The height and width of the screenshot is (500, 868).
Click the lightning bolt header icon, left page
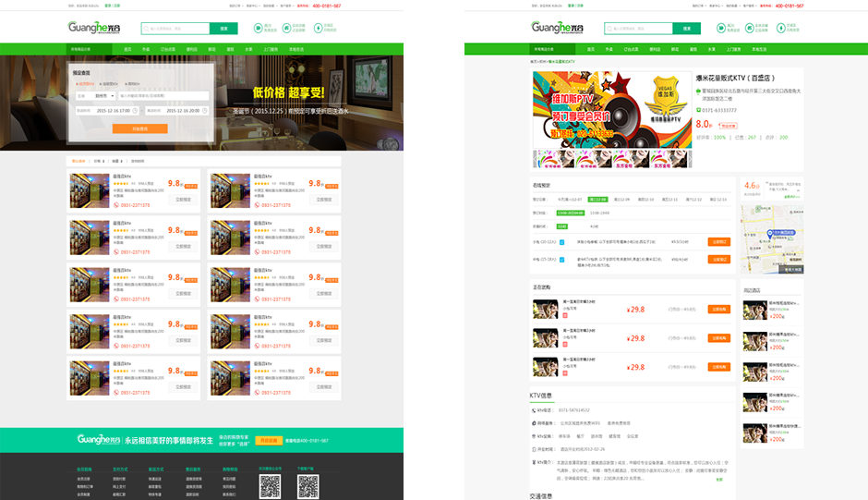(319, 28)
